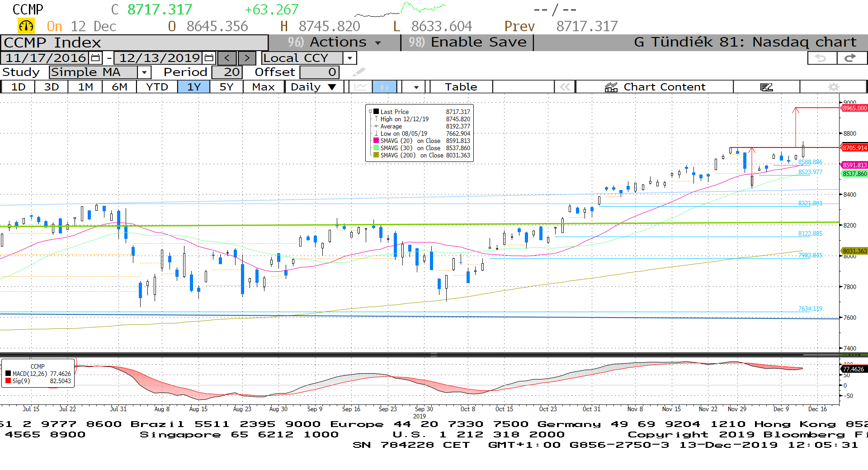Select the 1Y time range tab

click(x=194, y=87)
